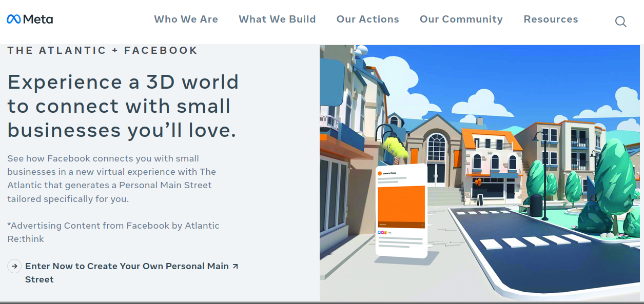Open the Resources menu

551,19
